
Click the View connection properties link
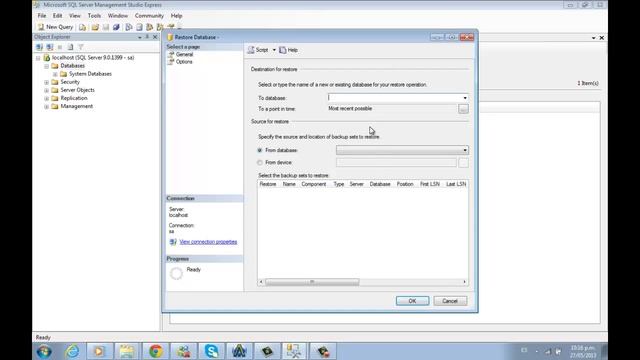[x=208, y=242]
